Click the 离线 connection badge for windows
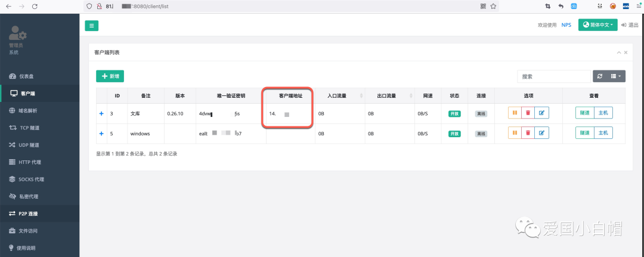 click(481, 134)
